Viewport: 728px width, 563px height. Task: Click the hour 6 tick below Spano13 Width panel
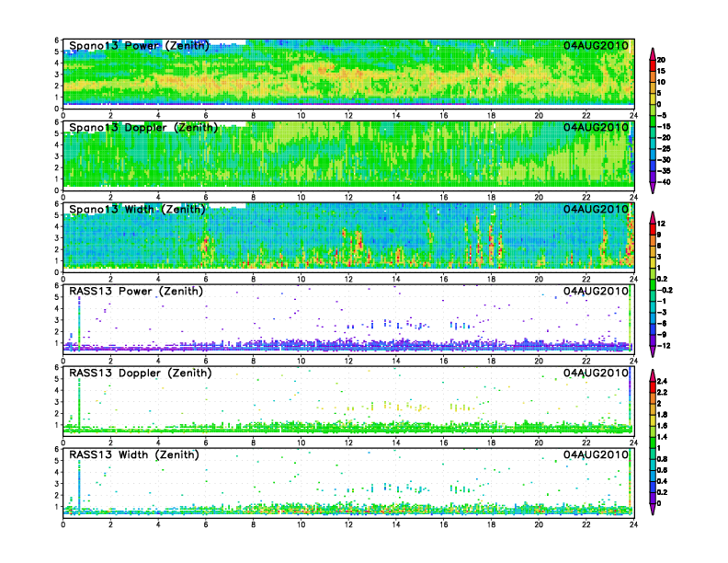click(x=206, y=279)
